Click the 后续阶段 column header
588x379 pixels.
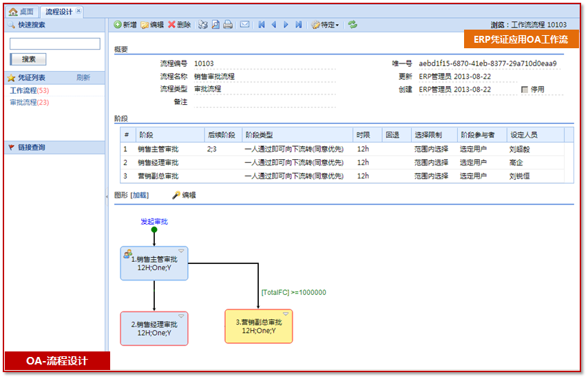click(x=223, y=134)
